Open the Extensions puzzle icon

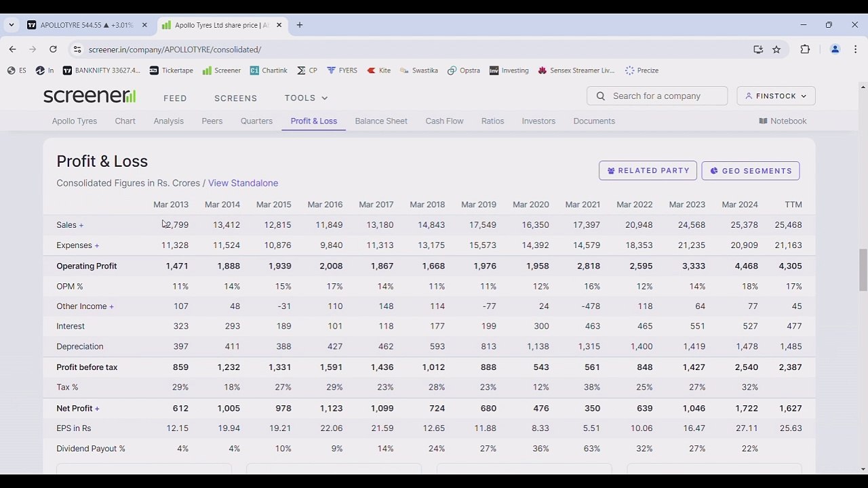(x=805, y=49)
